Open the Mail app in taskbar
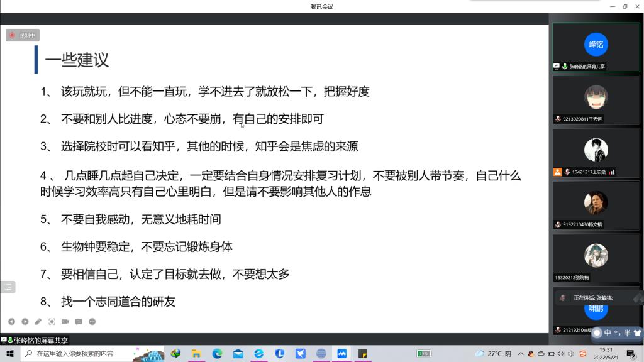 click(x=238, y=354)
